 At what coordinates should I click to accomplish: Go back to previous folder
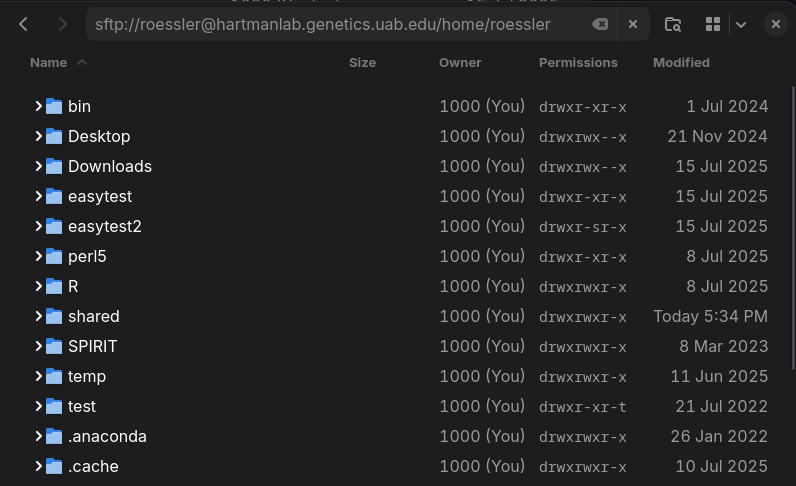(24, 24)
